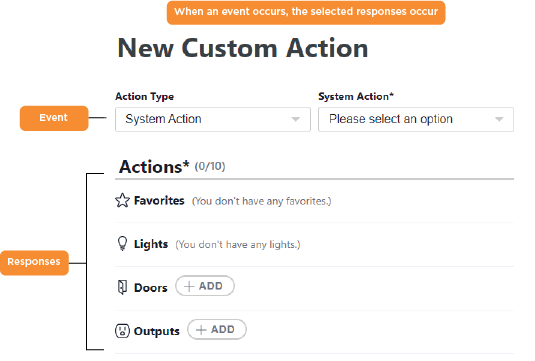Click the System Action* field label
The image size is (535, 361).
[356, 97]
